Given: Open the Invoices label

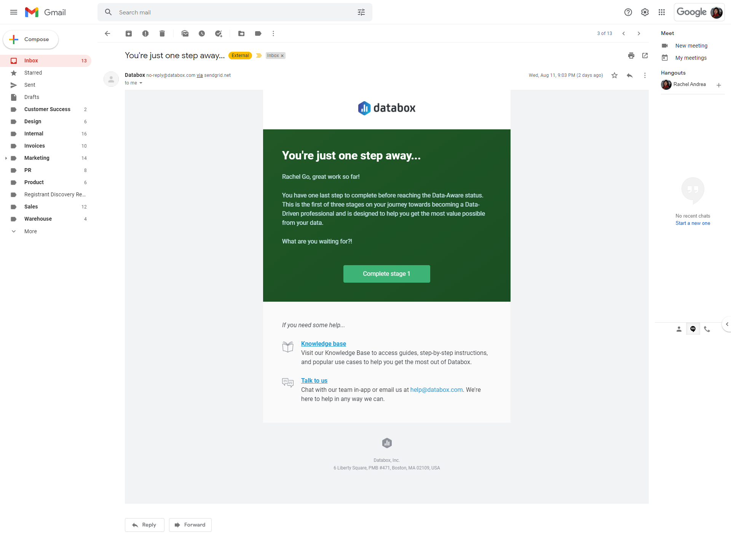Looking at the screenshot, I should coord(46,146).
